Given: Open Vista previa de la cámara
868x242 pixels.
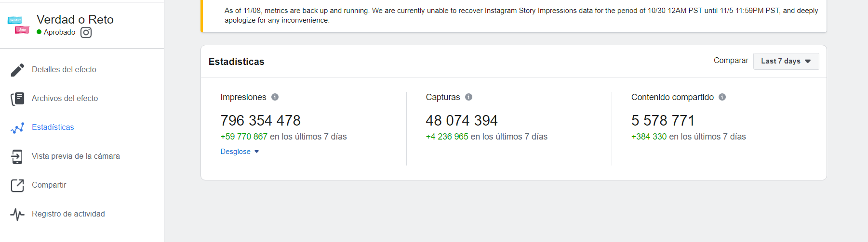Looking at the screenshot, I should click(76, 156).
